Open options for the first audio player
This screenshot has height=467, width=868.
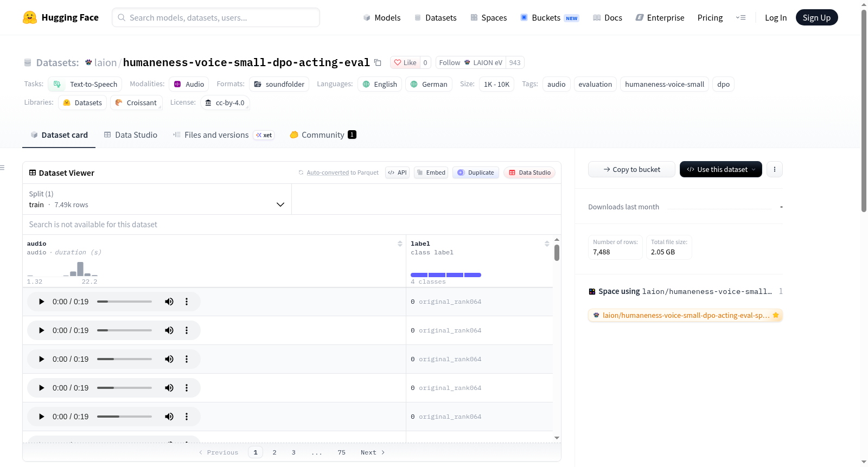(187, 302)
